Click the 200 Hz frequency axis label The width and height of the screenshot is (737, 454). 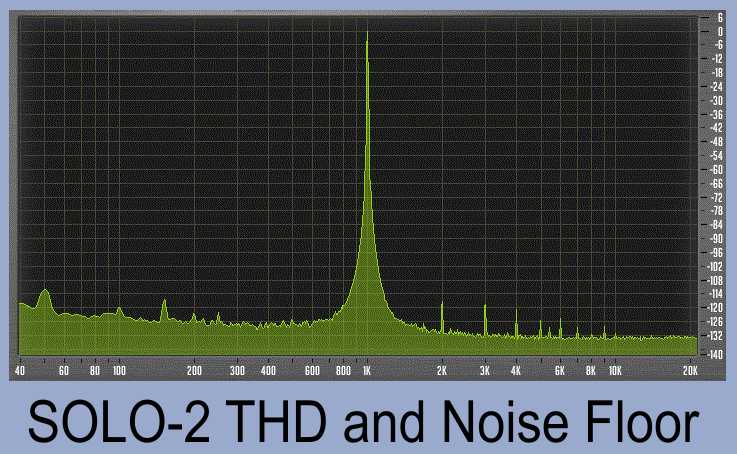pyautogui.click(x=194, y=371)
